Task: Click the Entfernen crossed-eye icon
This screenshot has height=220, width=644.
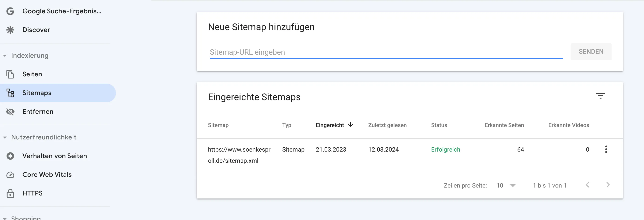Action: (x=10, y=111)
